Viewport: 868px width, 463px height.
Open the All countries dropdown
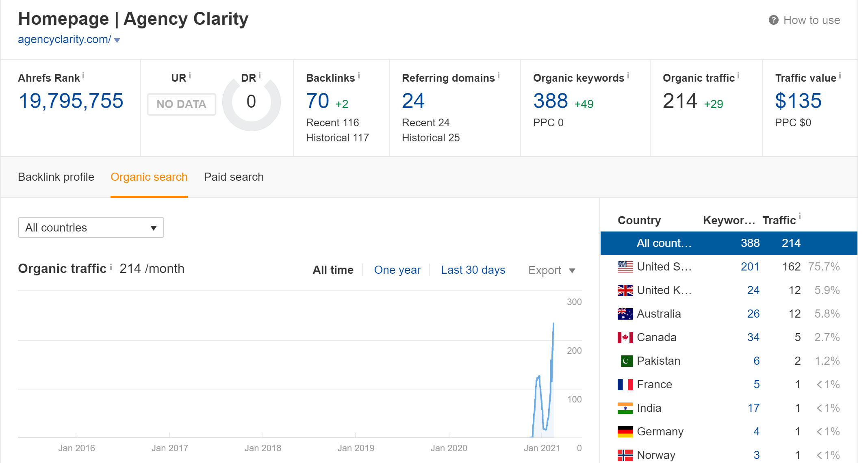pos(91,227)
